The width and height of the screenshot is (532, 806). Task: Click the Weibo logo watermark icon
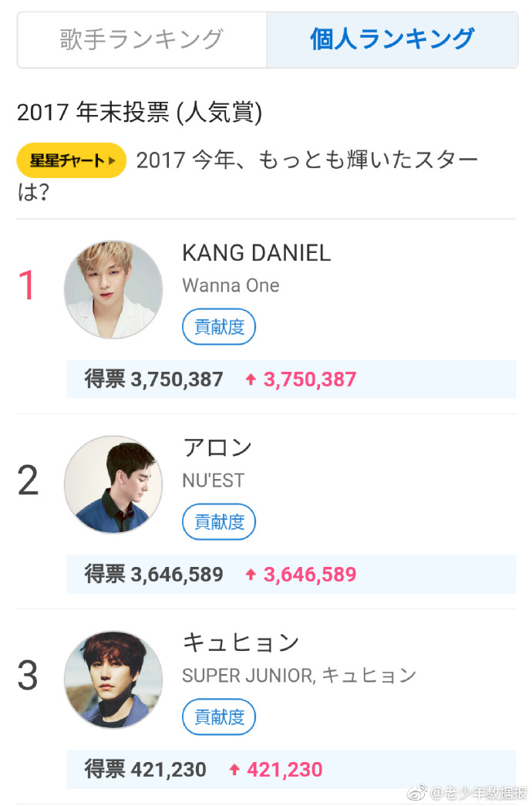(x=419, y=792)
